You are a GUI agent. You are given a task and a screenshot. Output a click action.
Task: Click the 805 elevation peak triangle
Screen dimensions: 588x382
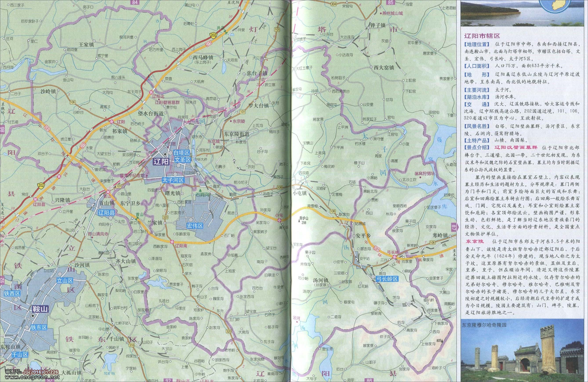[x=443, y=341]
